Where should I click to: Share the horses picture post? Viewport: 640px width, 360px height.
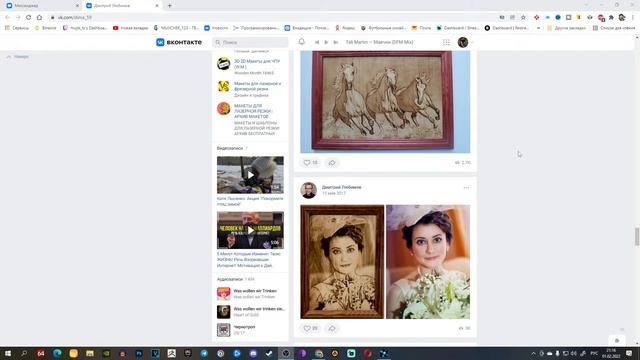[332, 162]
